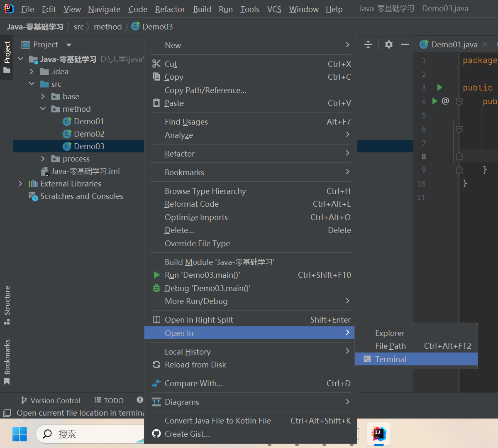Click the method breadcrumb
The width and height of the screenshot is (498, 448).
tap(108, 27)
